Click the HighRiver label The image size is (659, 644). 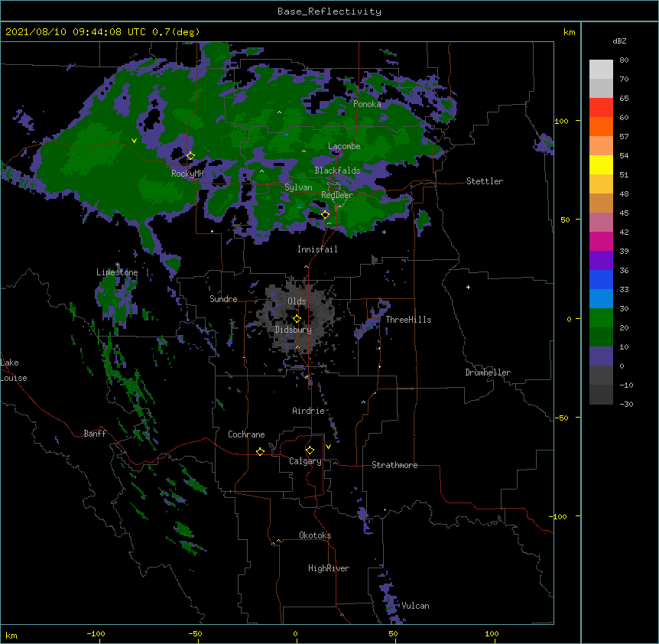click(x=329, y=568)
